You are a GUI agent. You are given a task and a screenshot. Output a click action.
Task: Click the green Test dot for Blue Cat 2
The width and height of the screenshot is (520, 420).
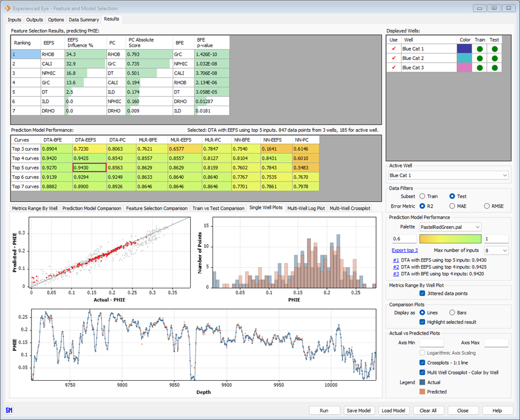point(494,58)
